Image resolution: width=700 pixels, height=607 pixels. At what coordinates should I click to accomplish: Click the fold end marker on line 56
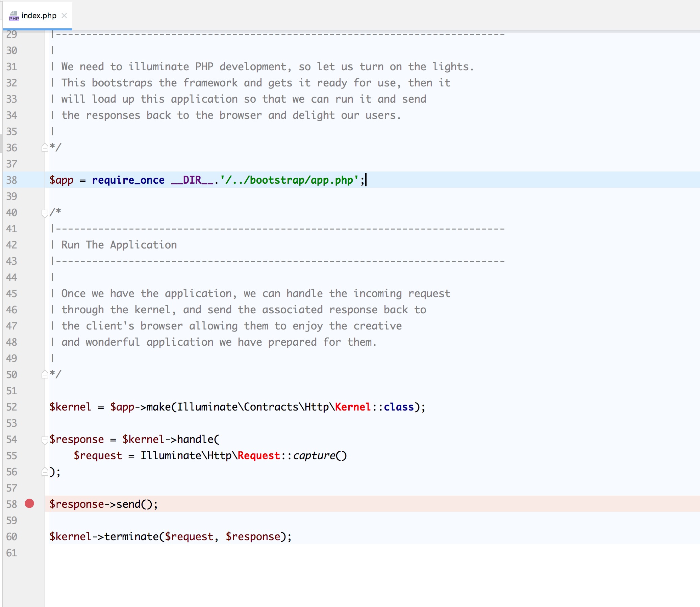coord(45,472)
